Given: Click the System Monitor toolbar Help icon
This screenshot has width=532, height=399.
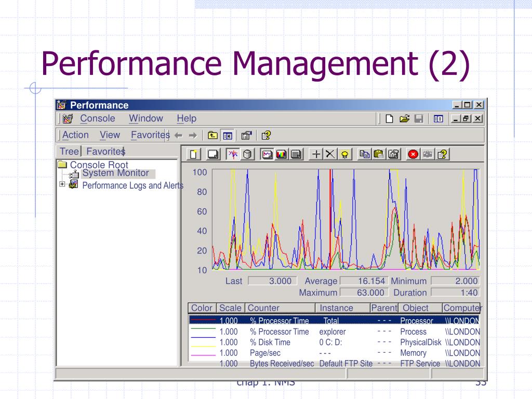Looking at the screenshot, I should click(442, 154).
